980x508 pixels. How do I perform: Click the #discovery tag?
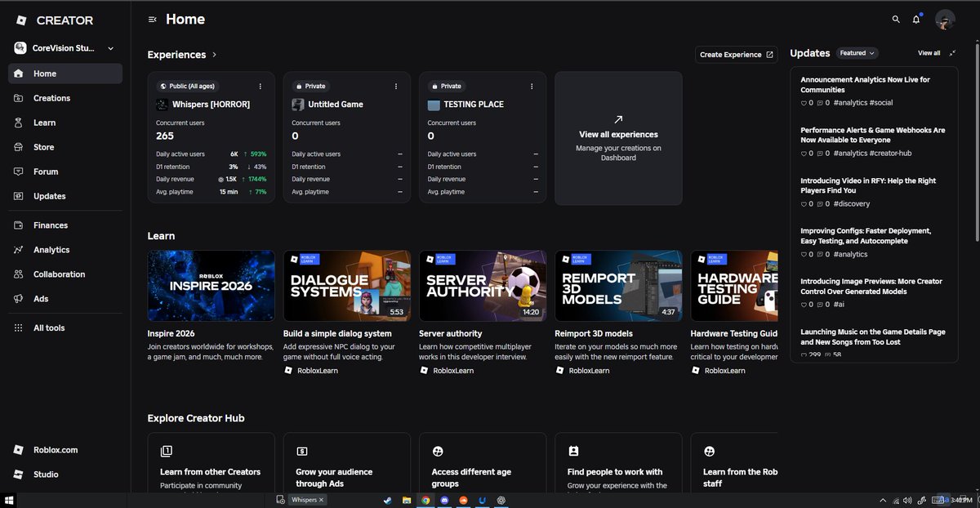852,204
